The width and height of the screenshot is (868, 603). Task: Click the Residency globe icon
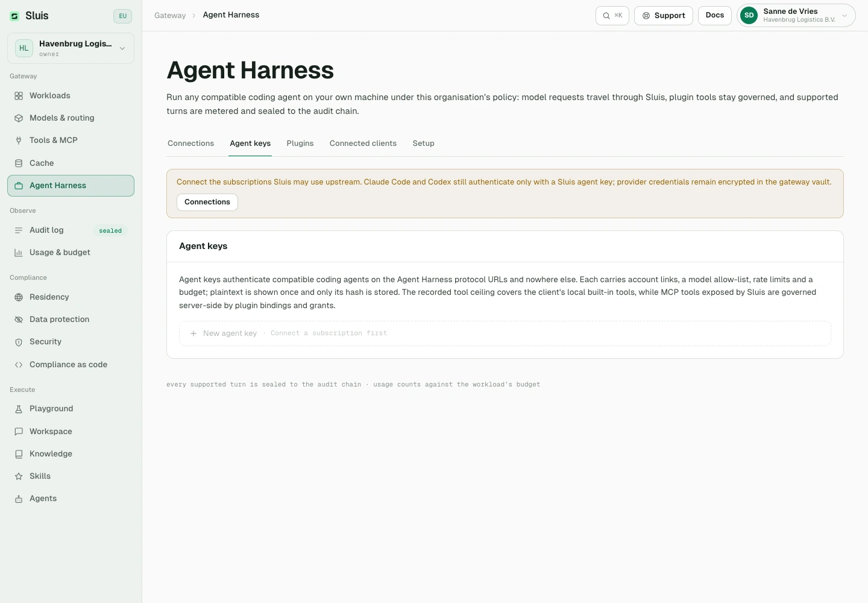[19, 297]
